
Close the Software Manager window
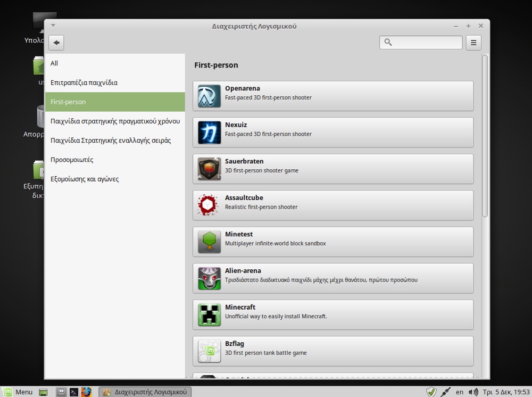click(x=481, y=26)
